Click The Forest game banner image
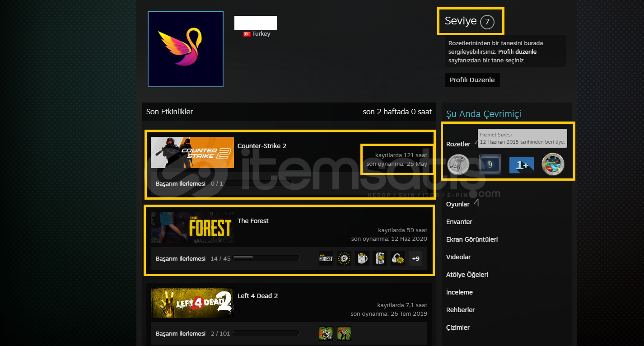The width and height of the screenshot is (644, 346). click(x=192, y=227)
